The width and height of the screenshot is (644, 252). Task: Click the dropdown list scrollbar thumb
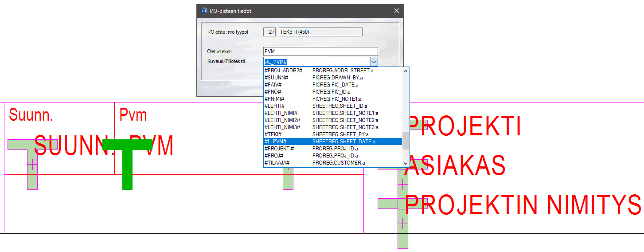pyautogui.click(x=406, y=141)
